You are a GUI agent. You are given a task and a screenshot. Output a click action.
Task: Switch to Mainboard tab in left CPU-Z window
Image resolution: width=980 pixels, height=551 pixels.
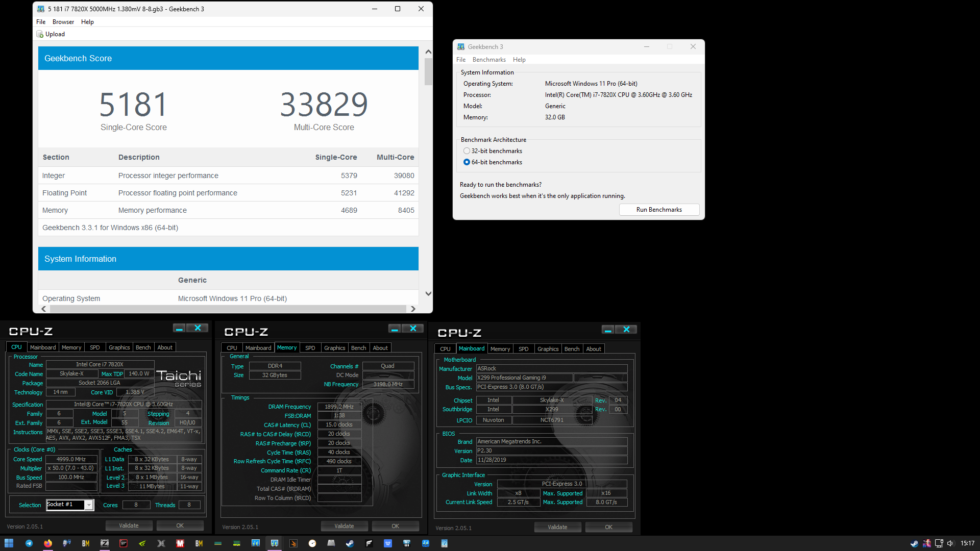pyautogui.click(x=43, y=347)
